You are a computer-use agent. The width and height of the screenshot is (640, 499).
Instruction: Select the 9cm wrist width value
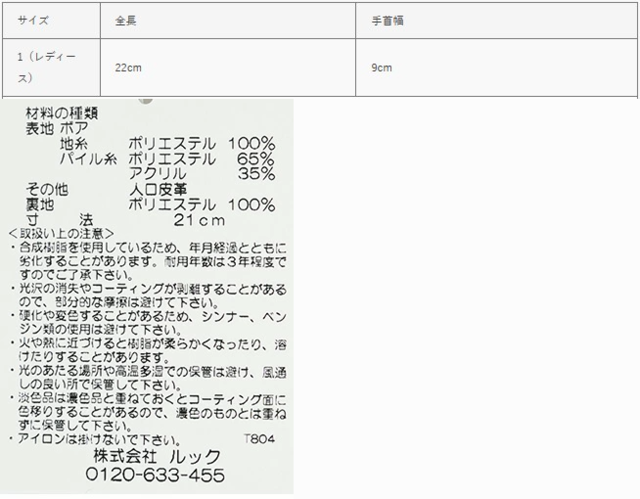[x=382, y=67]
